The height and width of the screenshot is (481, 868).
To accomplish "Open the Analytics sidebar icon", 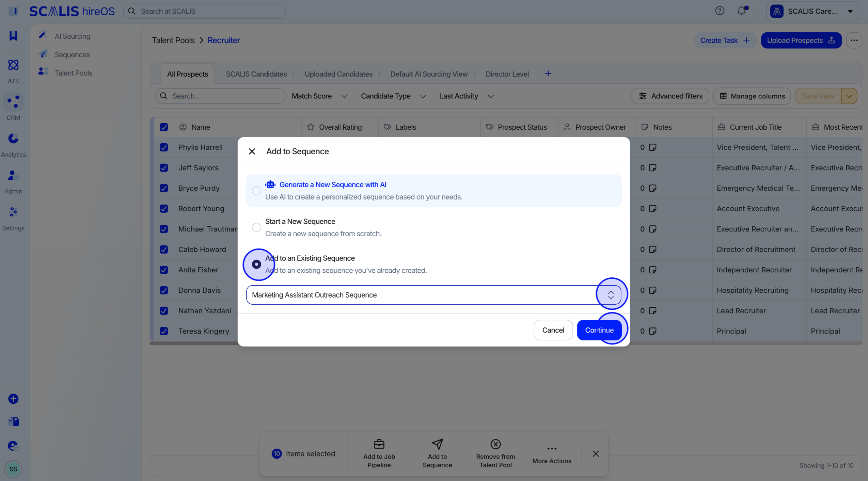I will pos(13,138).
